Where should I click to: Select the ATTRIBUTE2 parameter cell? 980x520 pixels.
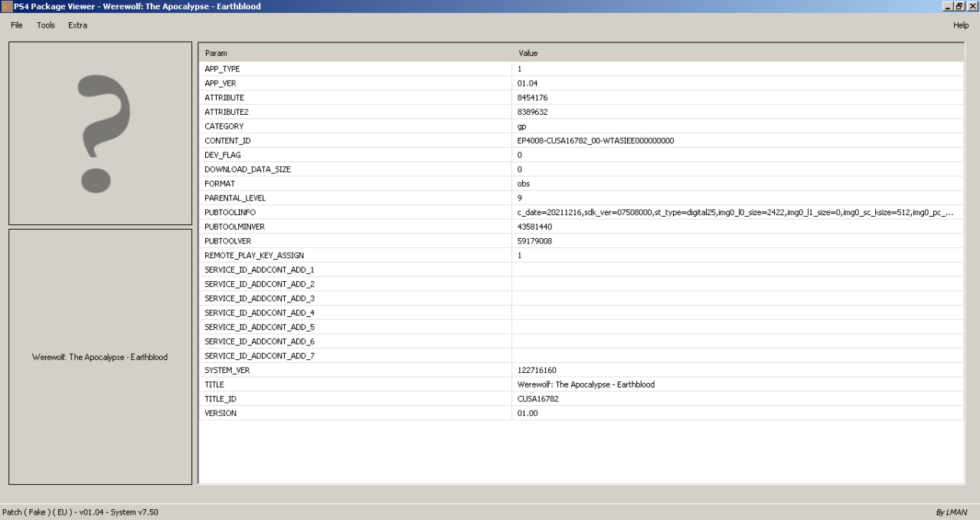click(x=355, y=112)
